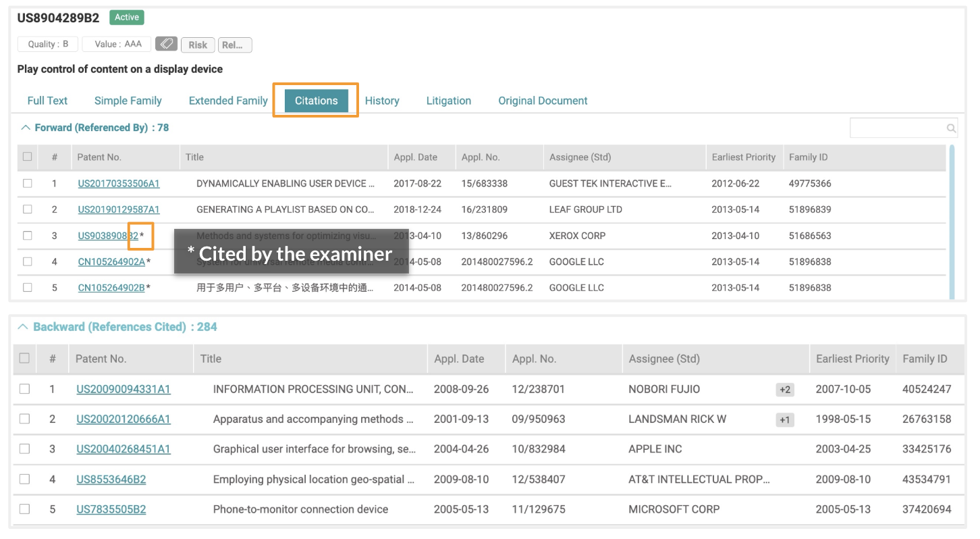Open patent link US8553646B2

tap(111, 480)
